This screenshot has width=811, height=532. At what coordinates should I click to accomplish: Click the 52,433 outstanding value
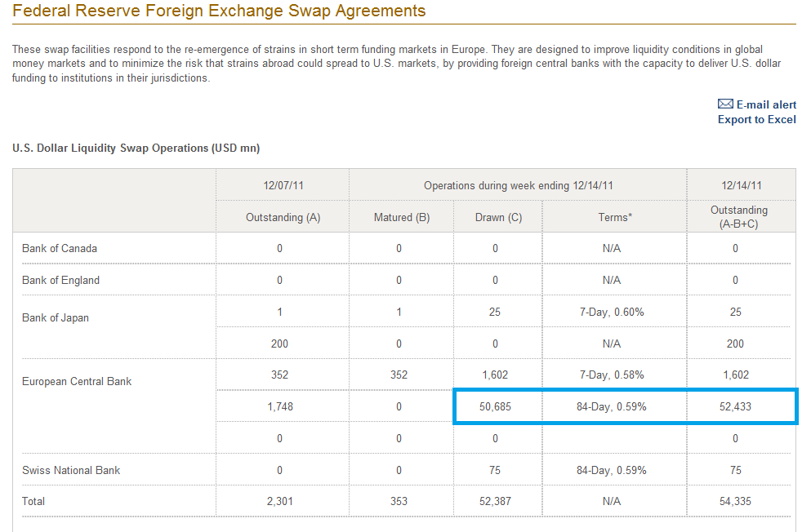click(735, 407)
